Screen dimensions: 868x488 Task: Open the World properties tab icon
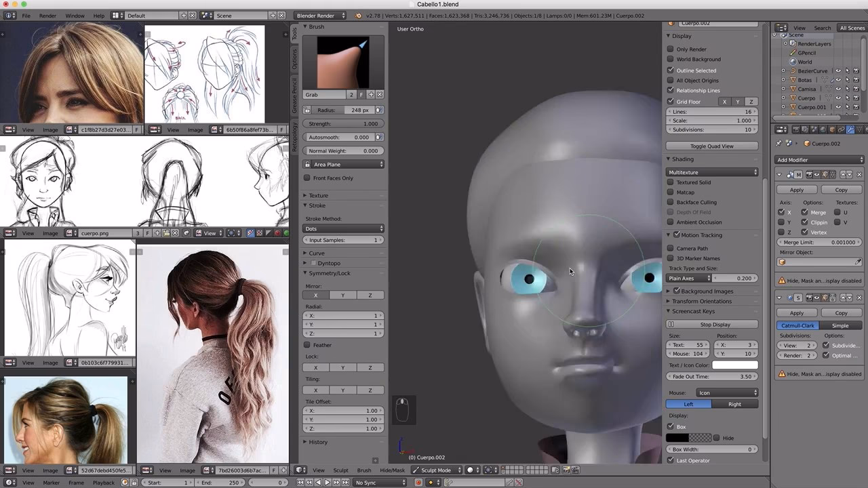tap(823, 129)
